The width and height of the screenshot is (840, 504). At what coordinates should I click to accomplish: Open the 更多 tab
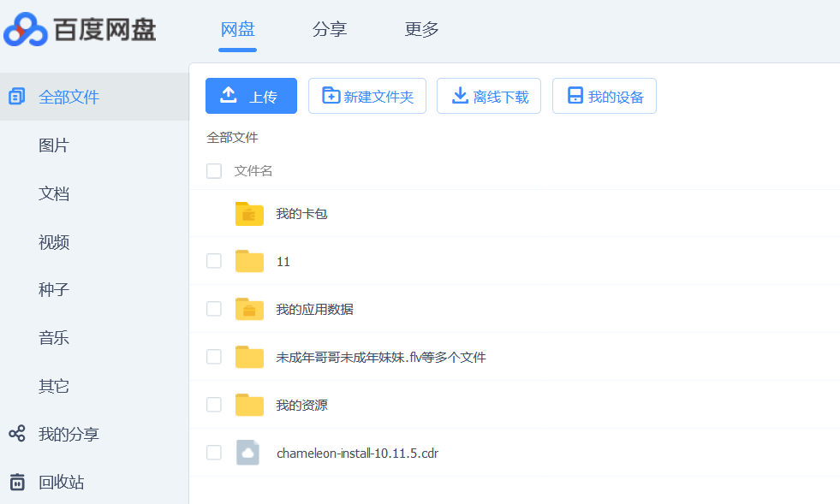point(421,29)
